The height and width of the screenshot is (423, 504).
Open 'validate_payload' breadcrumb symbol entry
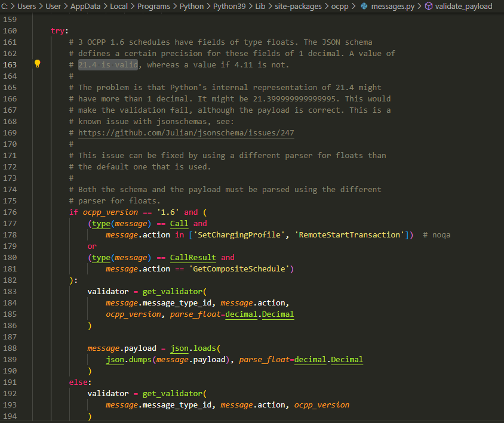(x=463, y=6)
